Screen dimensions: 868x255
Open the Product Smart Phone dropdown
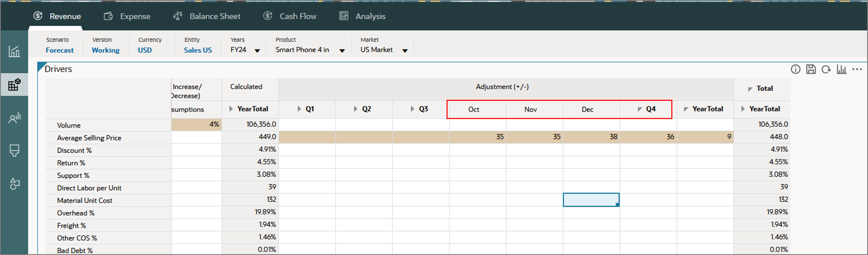point(342,51)
